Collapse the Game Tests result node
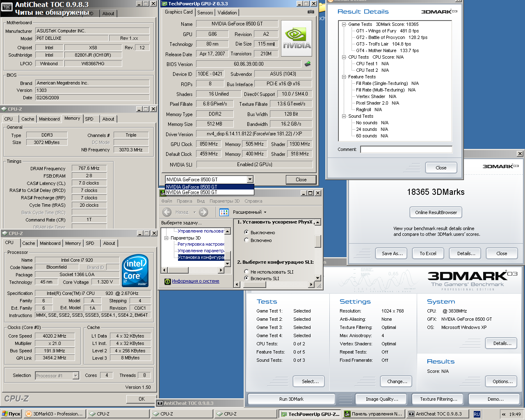Image resolution: width=525 pixels, height=420 pixels. [x=344, y=24]
